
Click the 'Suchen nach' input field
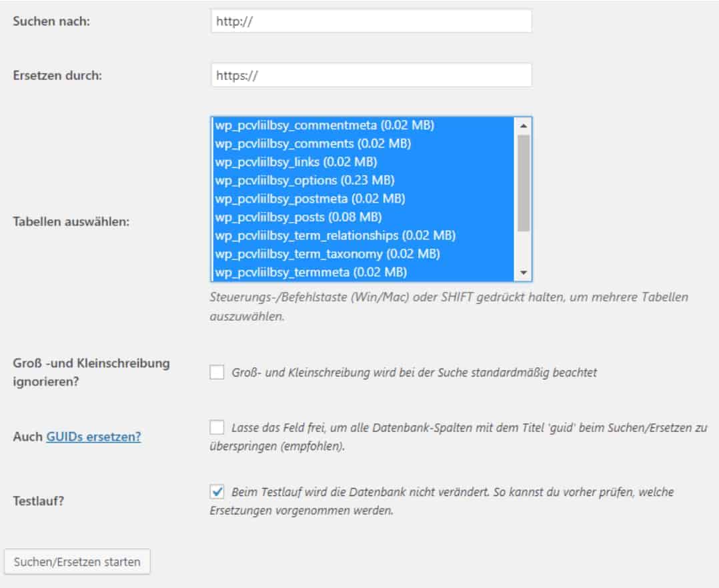point(371,21)
